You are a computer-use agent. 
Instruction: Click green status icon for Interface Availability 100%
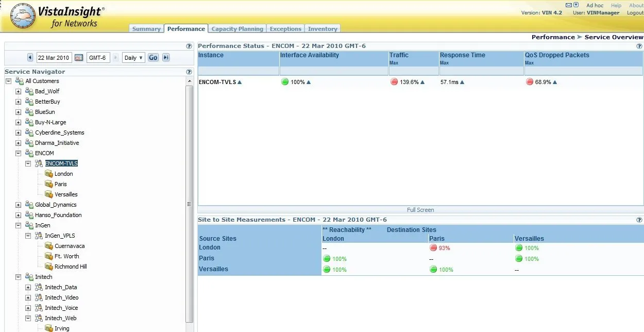[x=285, y=82]
